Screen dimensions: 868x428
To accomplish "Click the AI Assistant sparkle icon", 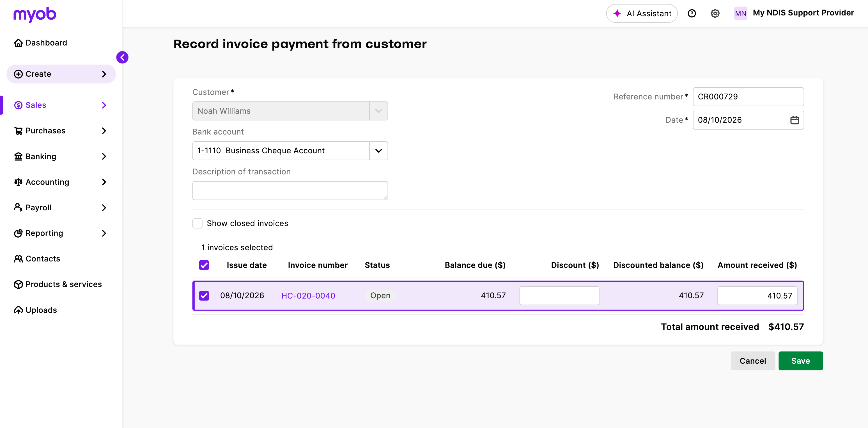I will 617,13.
